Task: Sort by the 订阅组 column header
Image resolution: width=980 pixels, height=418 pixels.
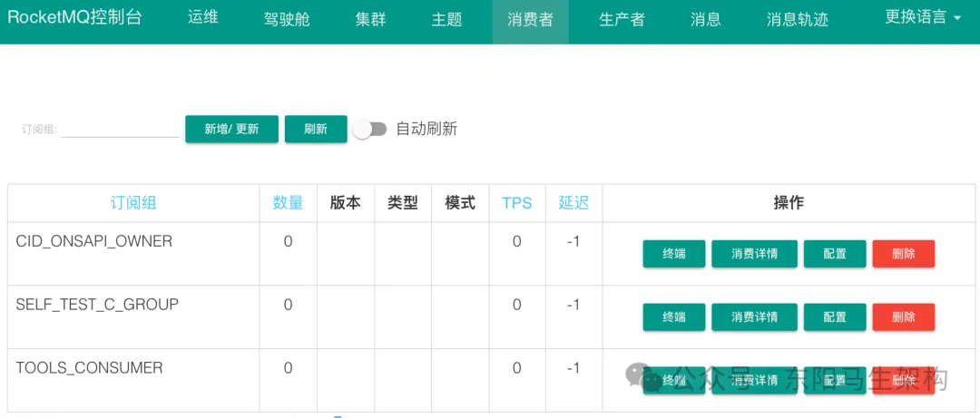Action: click(133, 203)
